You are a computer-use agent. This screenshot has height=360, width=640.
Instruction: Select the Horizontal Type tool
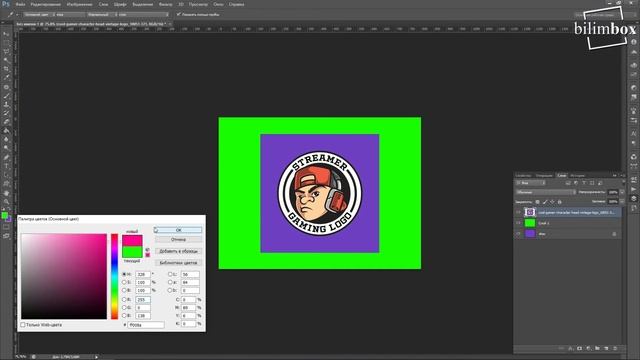[x=6, y=166]
